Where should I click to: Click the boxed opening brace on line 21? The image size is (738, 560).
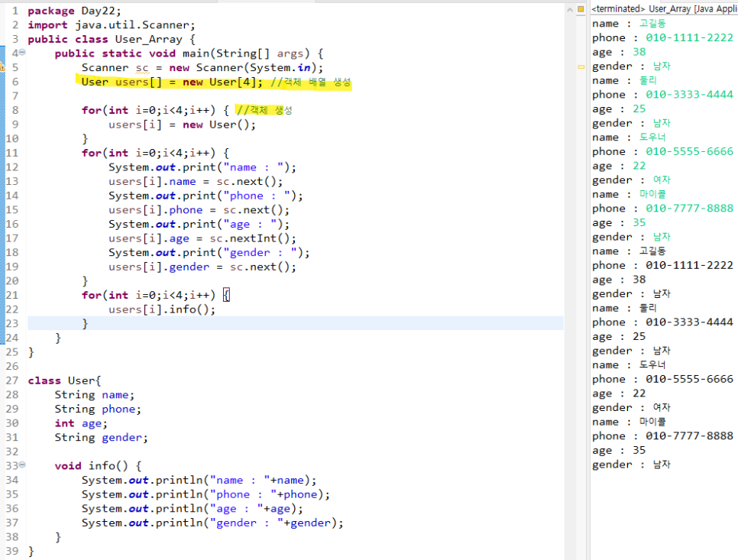(226, 295)
